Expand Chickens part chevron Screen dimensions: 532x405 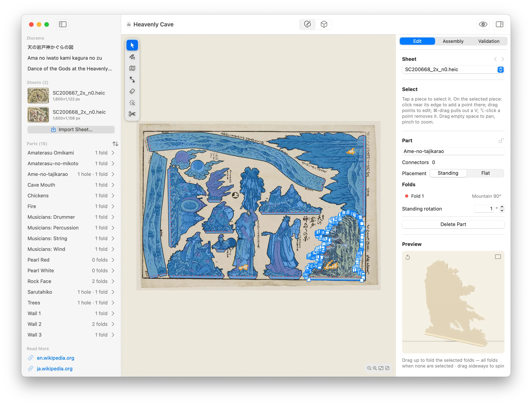coord(113,195)
